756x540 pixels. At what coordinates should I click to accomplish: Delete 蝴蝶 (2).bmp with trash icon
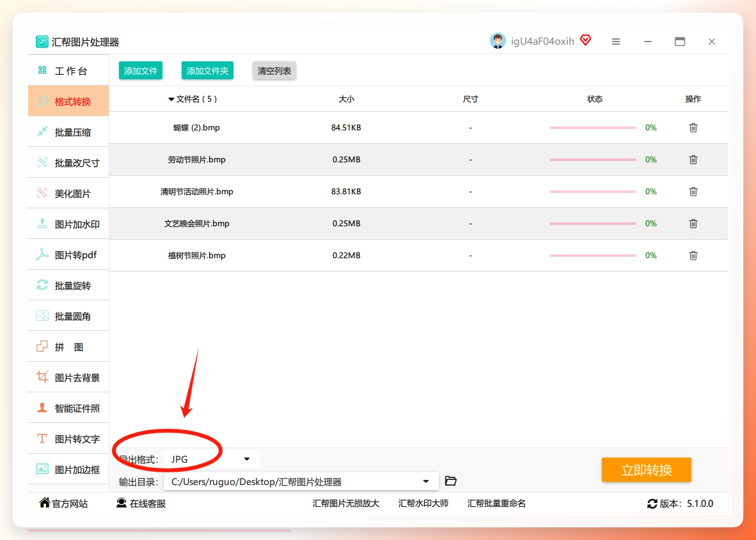[693, 128]
